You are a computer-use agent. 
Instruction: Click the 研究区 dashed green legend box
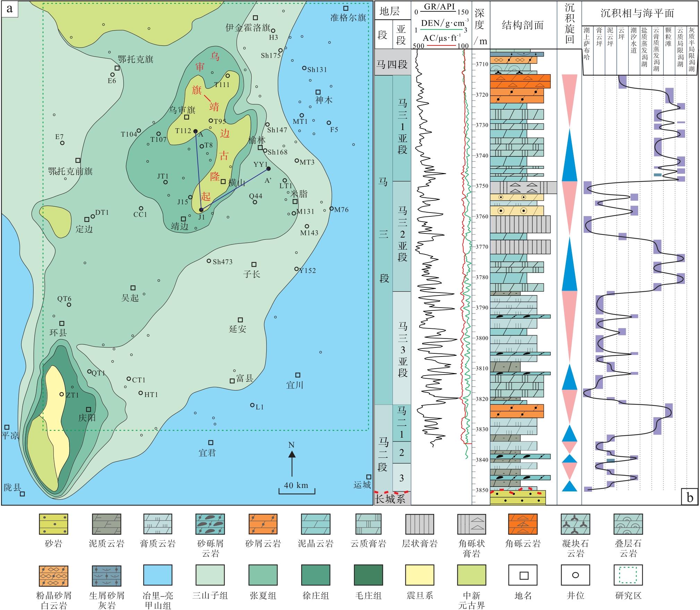pyautogui.click(x=628, y=575)
